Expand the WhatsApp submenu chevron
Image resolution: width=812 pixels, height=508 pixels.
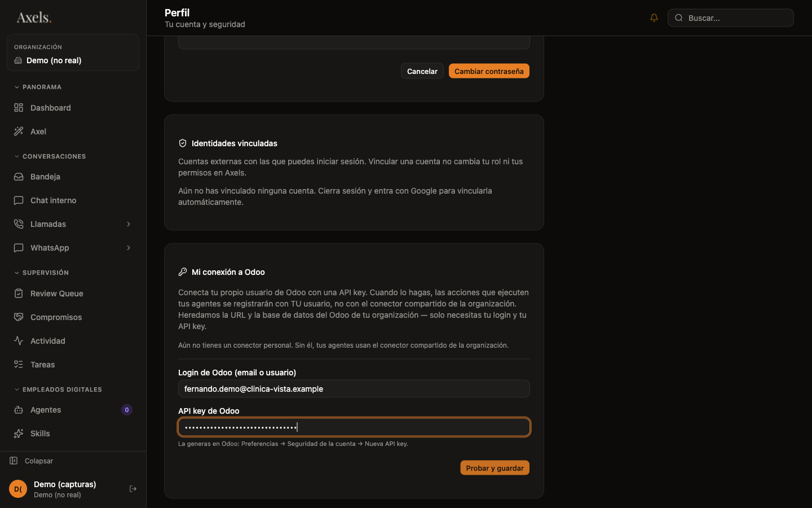pos(129,248)
